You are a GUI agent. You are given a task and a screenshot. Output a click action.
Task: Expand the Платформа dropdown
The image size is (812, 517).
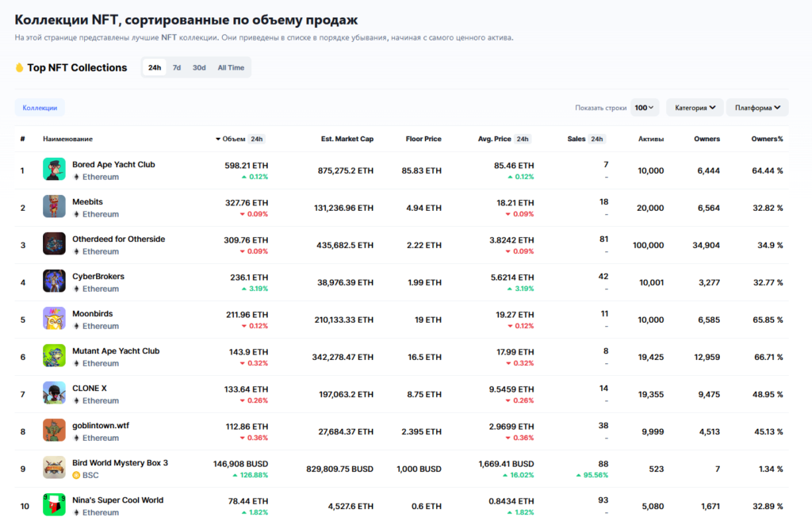coord(757,108)
